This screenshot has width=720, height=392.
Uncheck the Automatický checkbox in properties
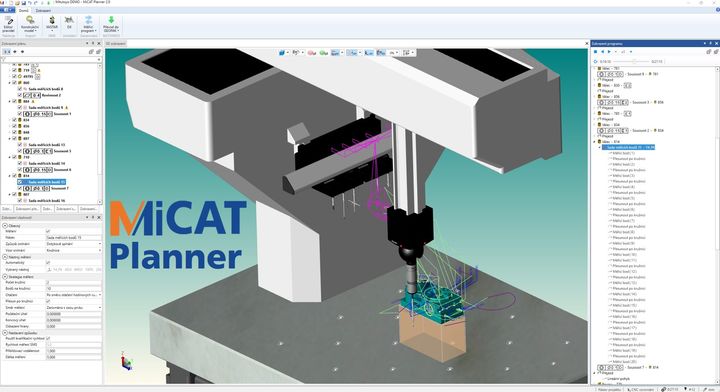point(48,263)
